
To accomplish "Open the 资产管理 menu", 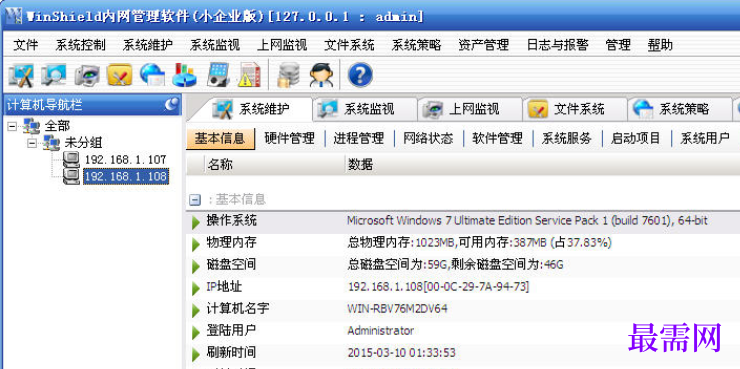I will [x=484, y=45].
